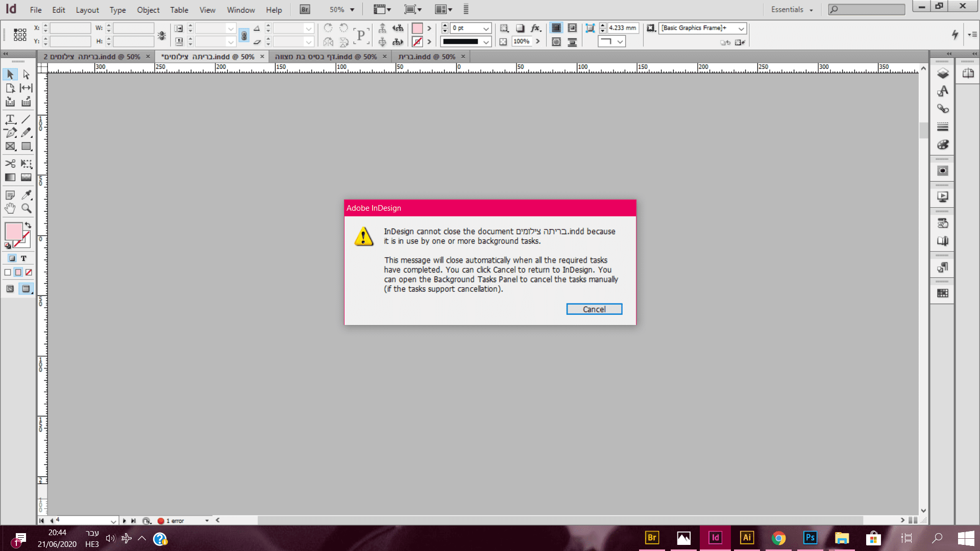This screenshot has width=980, height=551.
Task: Toggle Apply None color button
Action: [29, 272]
